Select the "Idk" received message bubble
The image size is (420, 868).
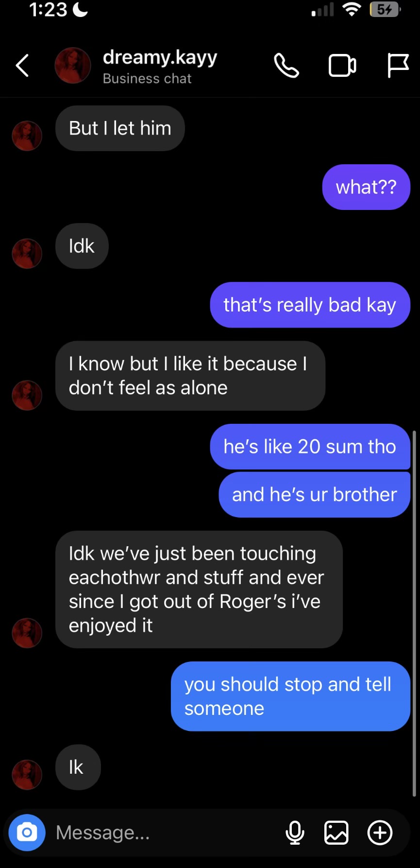[82, 246]
